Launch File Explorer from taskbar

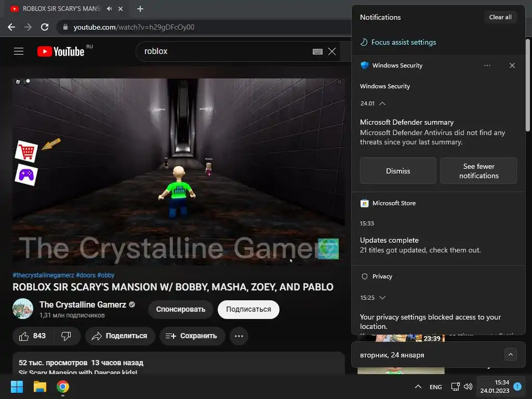pos(39,387)
